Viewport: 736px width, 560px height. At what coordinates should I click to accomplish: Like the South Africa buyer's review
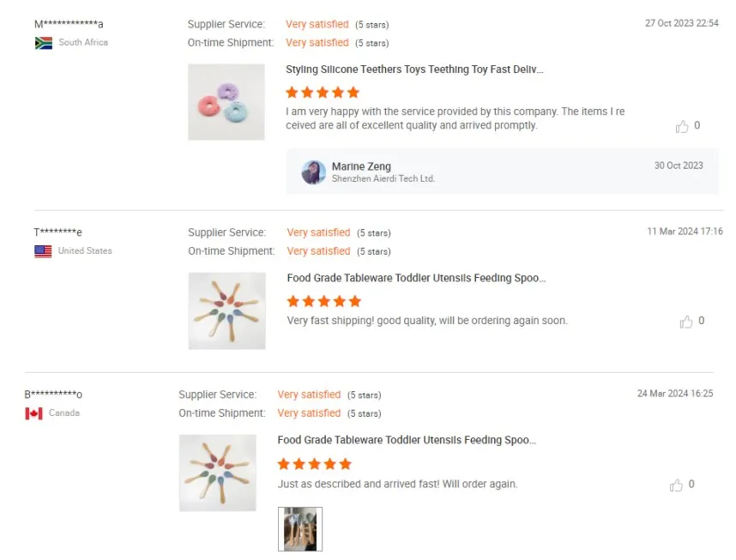682,127
